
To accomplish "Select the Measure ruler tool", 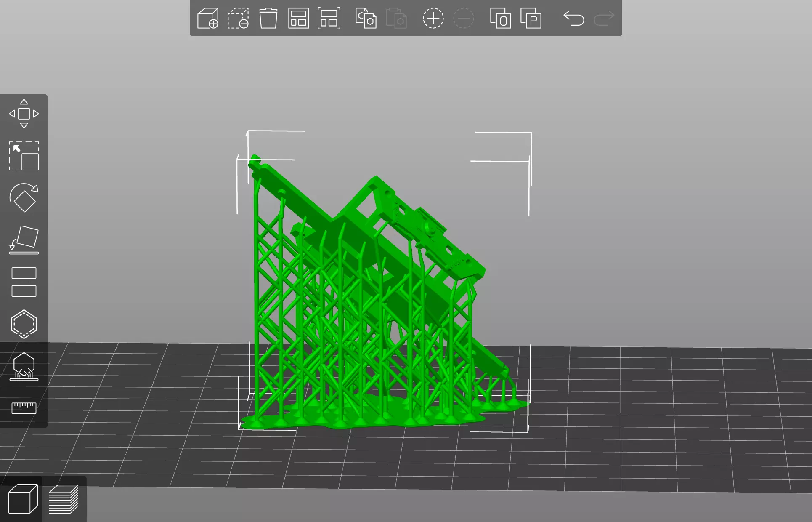I will point(24,407).
